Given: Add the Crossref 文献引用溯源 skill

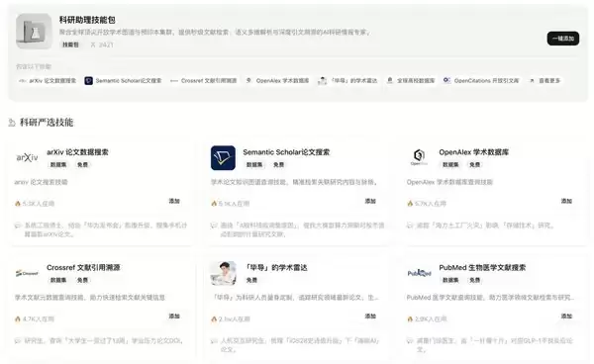Looking at the screenshot, I should tap(174, 316).
